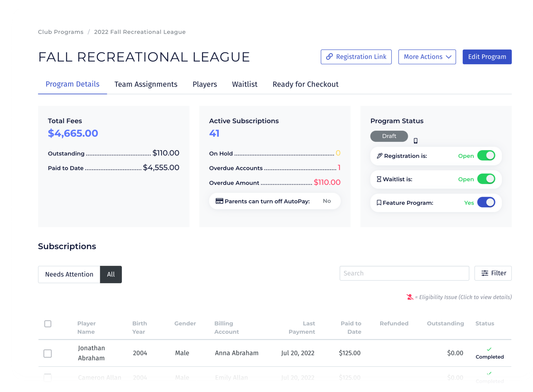Click the Status column header

pos(485,323)
